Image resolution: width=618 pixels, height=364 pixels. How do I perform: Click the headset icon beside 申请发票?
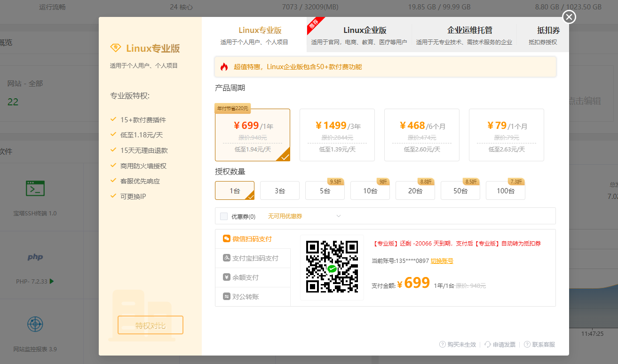pos(488,345)
